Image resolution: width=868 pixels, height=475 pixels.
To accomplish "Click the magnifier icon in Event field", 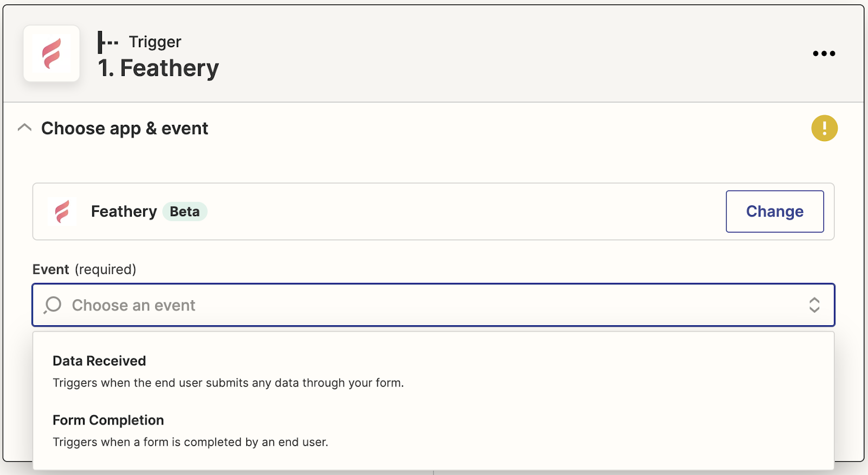I will tap(53, 305).
